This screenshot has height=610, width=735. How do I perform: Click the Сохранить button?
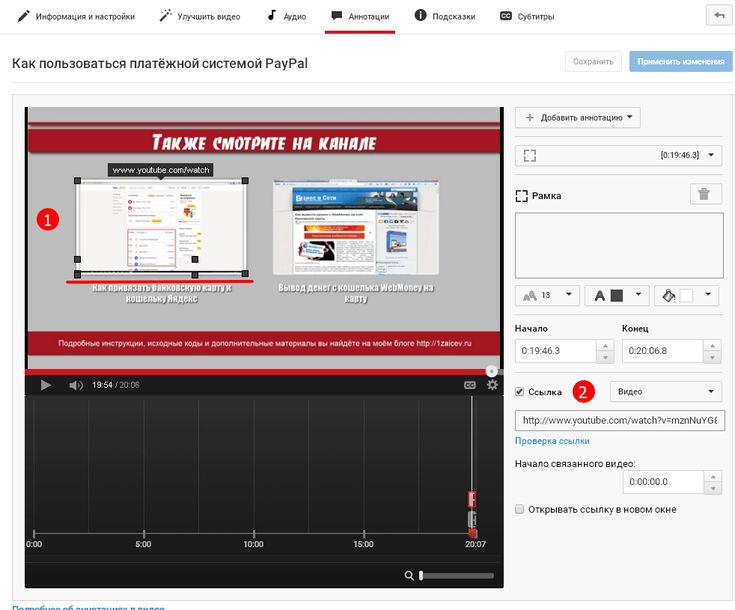tap(593, 61)
